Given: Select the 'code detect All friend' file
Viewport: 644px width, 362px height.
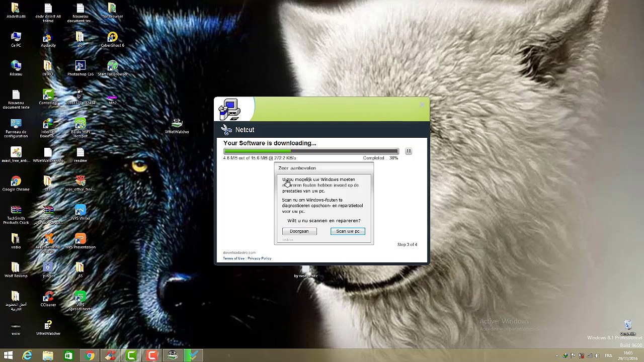Looking at the screenshot, I should click(48, 13).
